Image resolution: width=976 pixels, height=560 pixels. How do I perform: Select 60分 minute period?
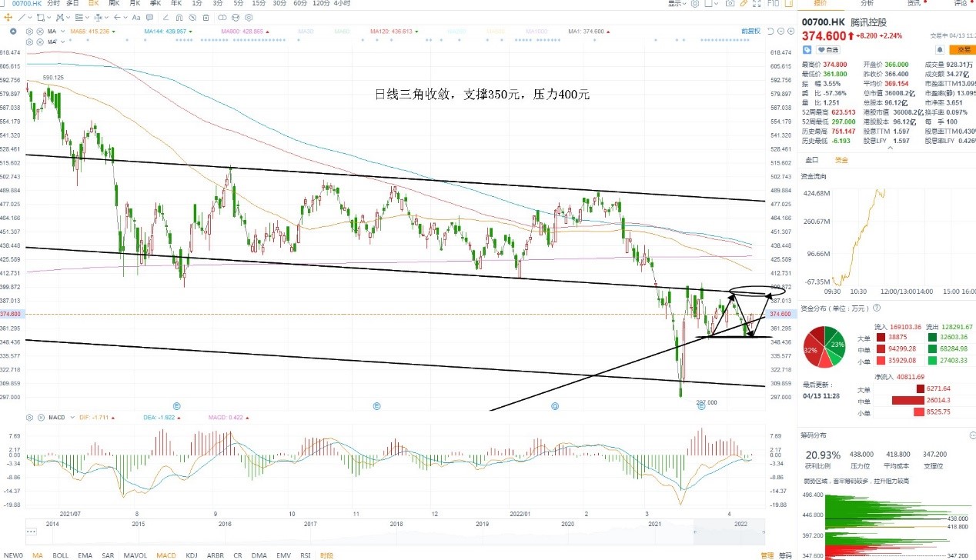[x=300, y=3]
